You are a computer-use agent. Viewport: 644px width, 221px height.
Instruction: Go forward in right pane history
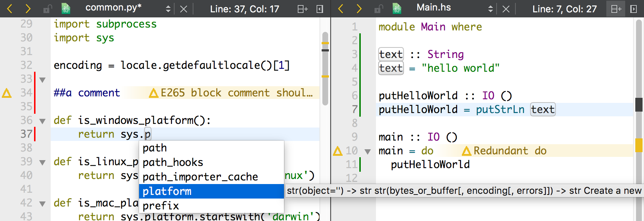coord(359,9)
